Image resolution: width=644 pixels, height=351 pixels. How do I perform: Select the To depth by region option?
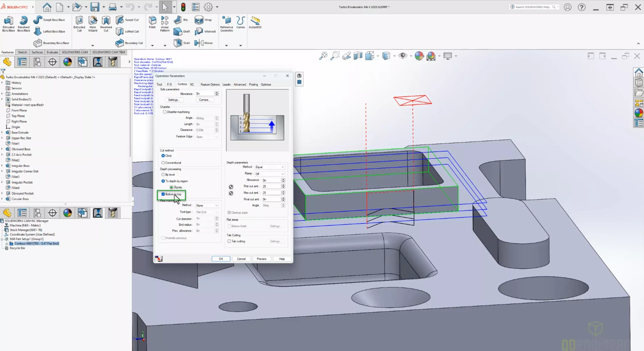(x=163, y=181)
